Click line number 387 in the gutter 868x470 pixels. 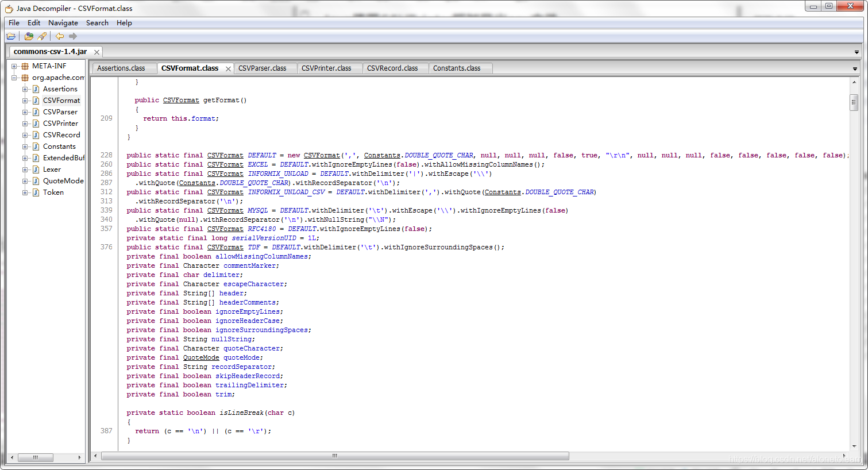(106, 431)
